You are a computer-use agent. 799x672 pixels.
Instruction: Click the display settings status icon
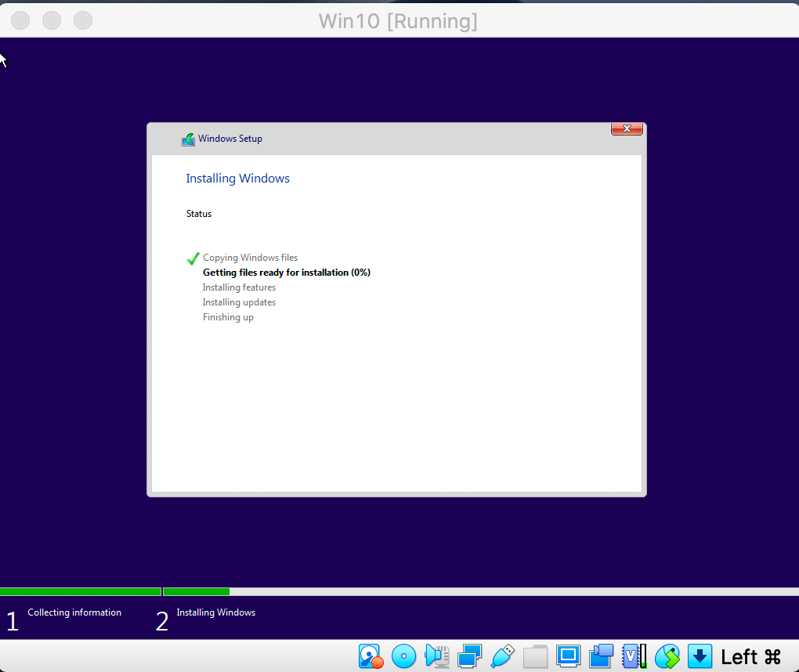[568, 656]
